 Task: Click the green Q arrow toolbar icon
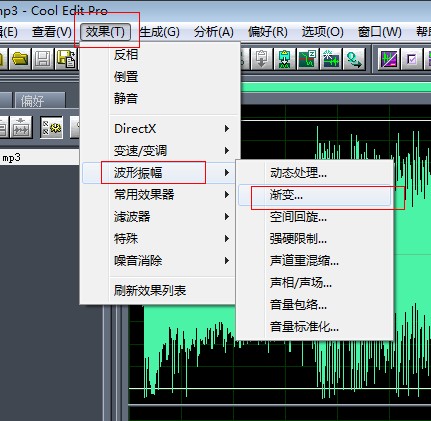click(354, 59)
